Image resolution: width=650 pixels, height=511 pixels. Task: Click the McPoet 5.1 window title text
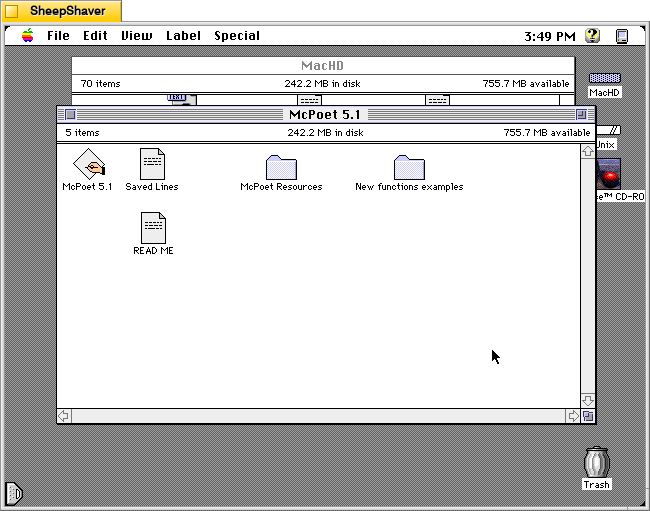pos(325,114)
